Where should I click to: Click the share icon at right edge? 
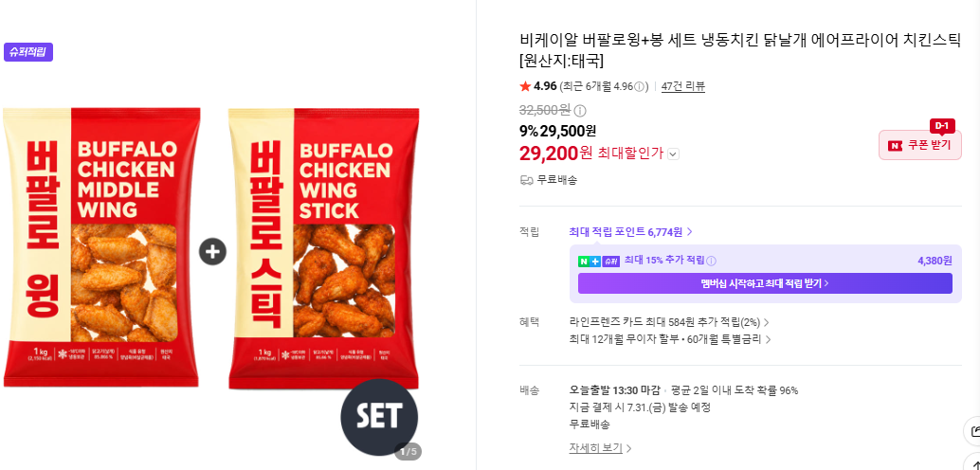point(973,431)
